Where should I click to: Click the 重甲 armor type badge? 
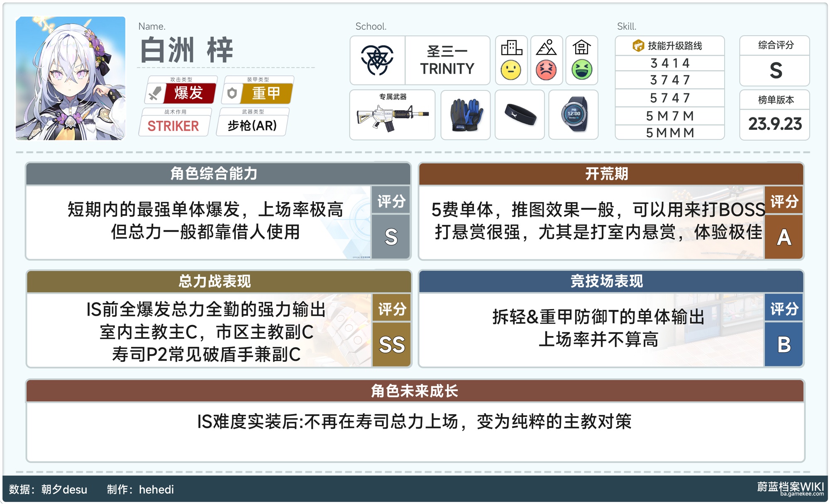point(266,93)
